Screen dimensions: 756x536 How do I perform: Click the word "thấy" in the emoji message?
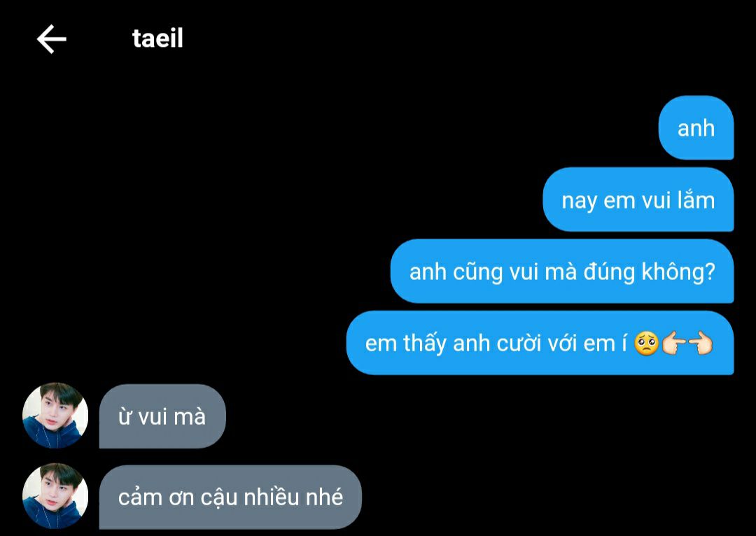(425, 344)
